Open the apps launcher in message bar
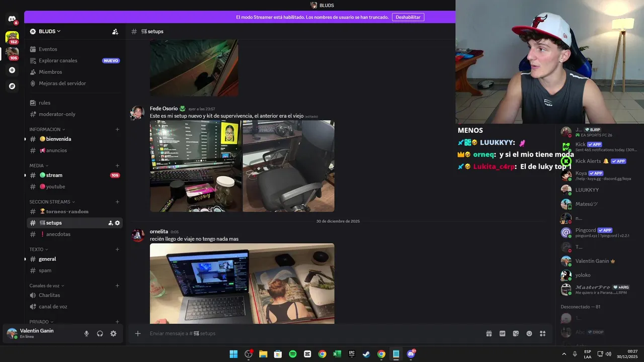644x362 pixels. [543, 333]
